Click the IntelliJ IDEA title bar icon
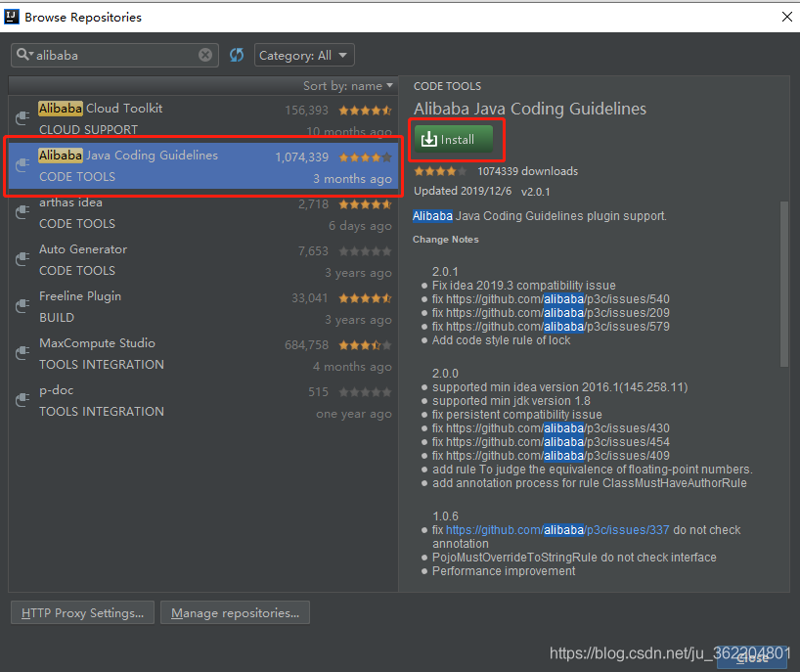800x672 pixels. coord(11,17)
